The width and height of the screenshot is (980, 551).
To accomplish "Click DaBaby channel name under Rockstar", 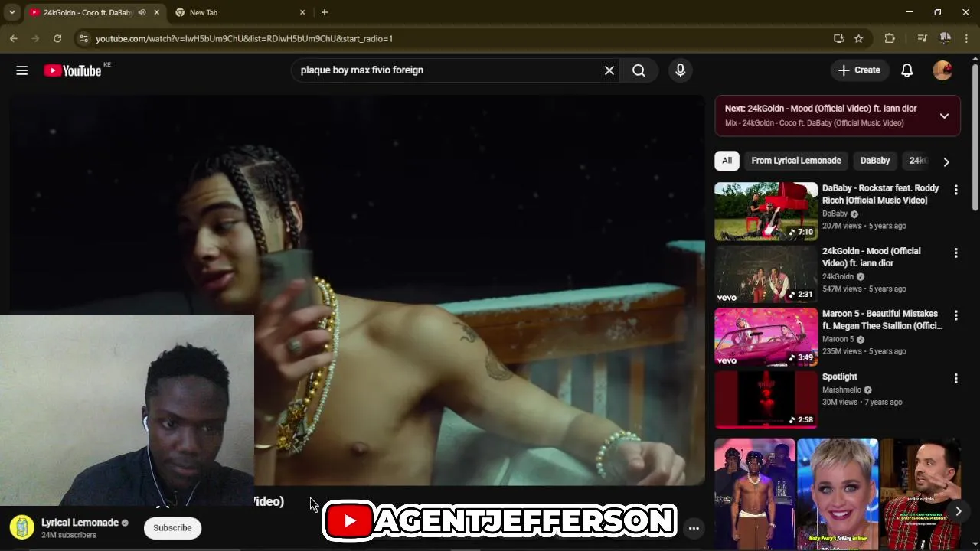I will click(x=835, y=214).
